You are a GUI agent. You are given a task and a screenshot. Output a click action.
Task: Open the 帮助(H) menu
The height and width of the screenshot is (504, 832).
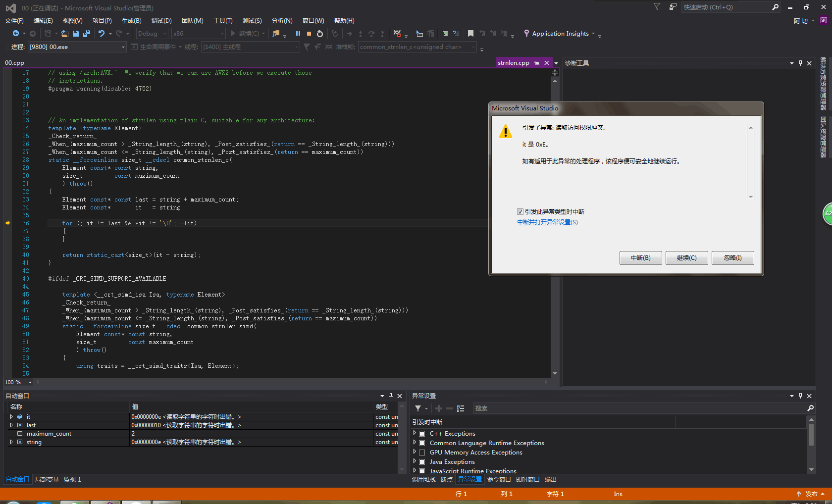(x=344, y=21)
